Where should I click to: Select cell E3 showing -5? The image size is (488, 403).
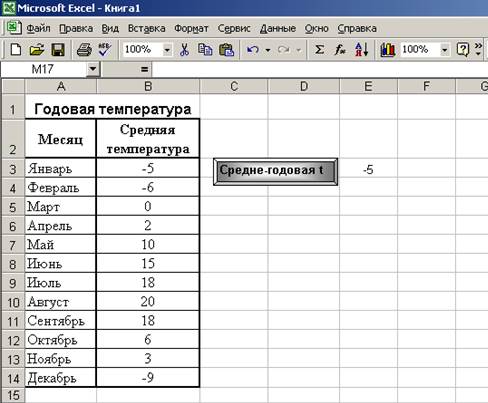(x=368, y=169)
